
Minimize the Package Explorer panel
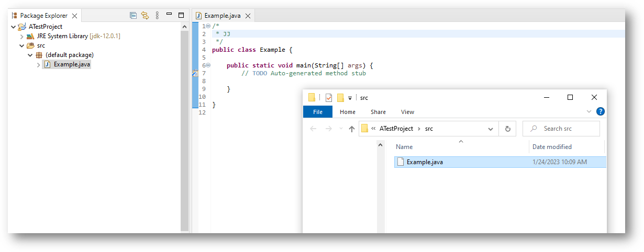[x=170, y=16]
